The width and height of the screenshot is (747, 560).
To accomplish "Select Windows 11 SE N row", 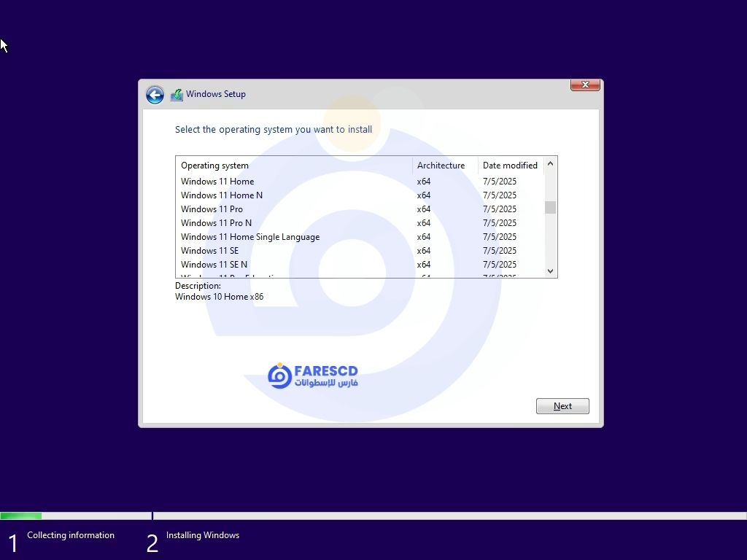I will [x=360, y=264].
